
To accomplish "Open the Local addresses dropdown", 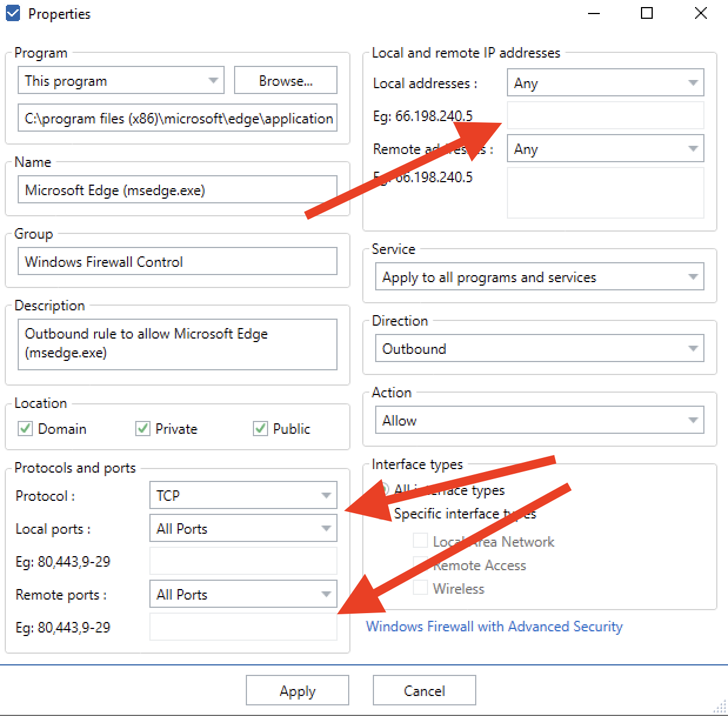I will 606,83.
